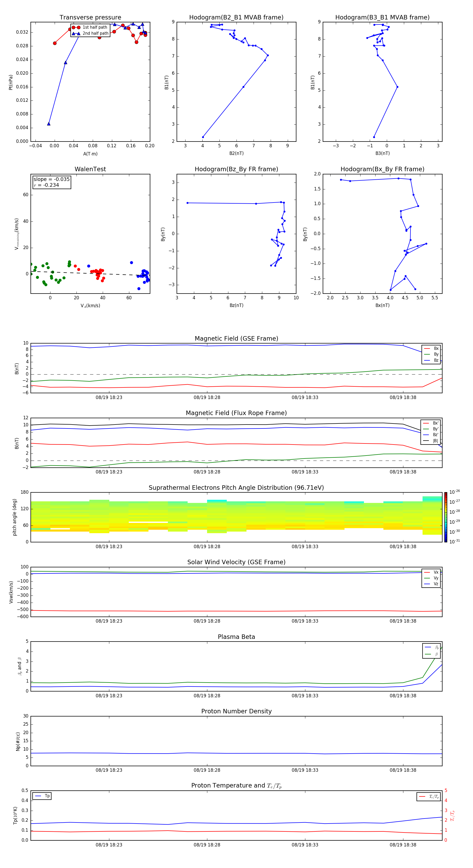Click the 'Hodogram(Bz_By FR frame)' title

pos(236,169)
